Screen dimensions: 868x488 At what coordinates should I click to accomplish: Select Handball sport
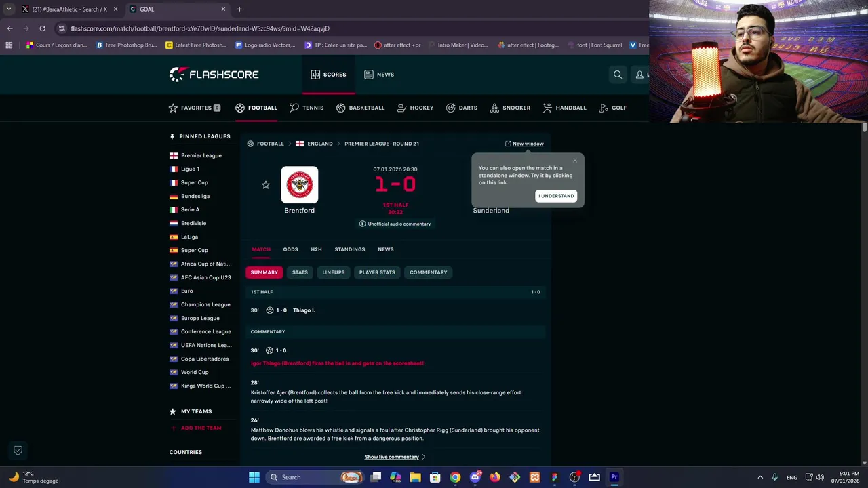[564, 108]
